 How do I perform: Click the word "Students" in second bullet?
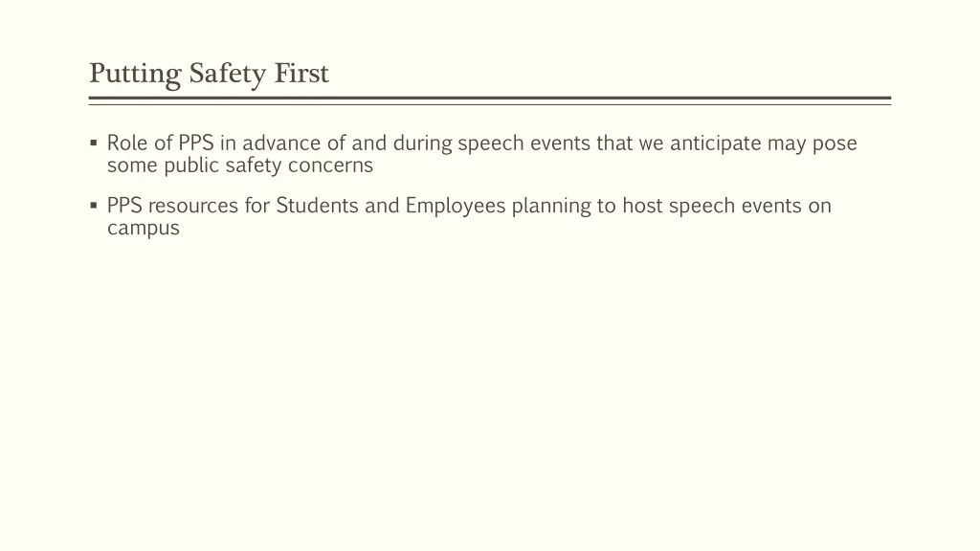[317, 206]
